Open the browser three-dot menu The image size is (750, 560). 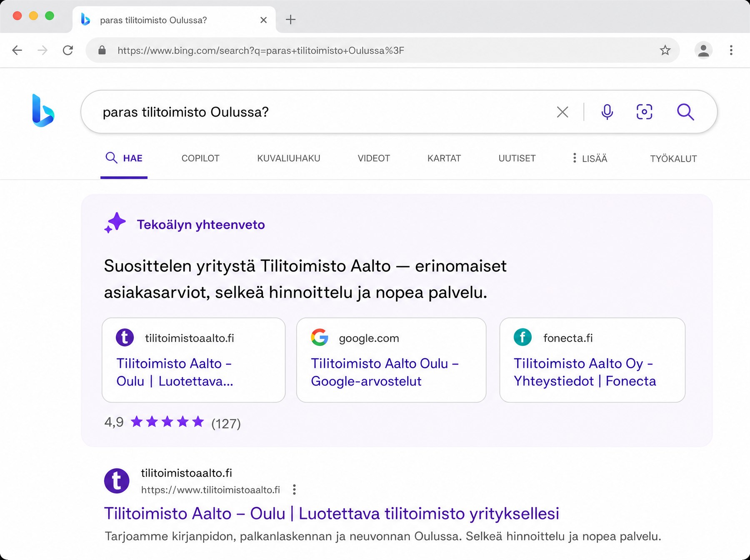click(x=731, y=50)
